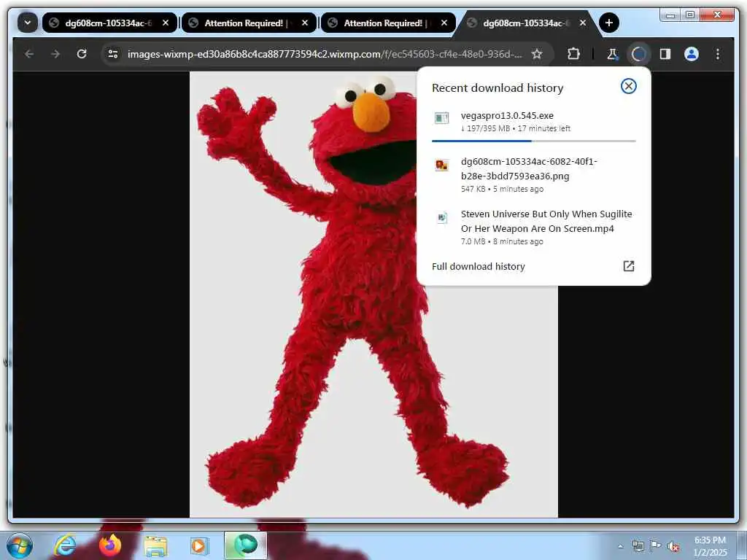Show hidden system tray icons arrow

(x=620, y=546)
